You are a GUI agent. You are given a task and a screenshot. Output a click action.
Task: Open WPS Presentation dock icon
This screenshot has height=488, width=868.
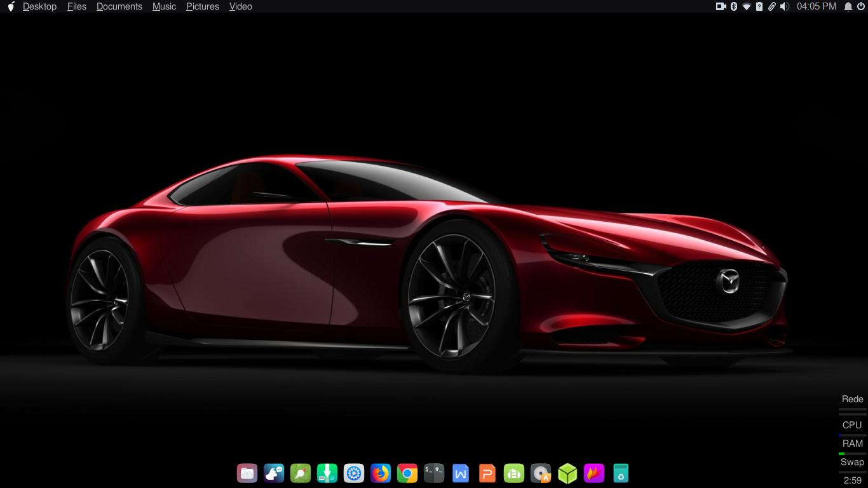tap(487, 473)
